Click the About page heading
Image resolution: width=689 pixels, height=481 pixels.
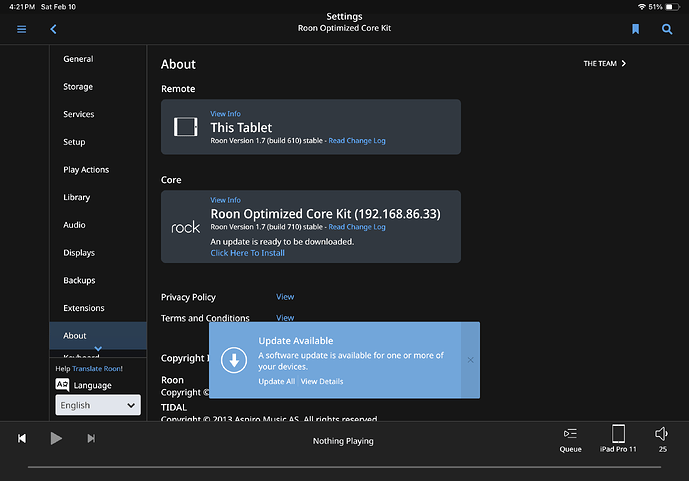tap(178, 65)
